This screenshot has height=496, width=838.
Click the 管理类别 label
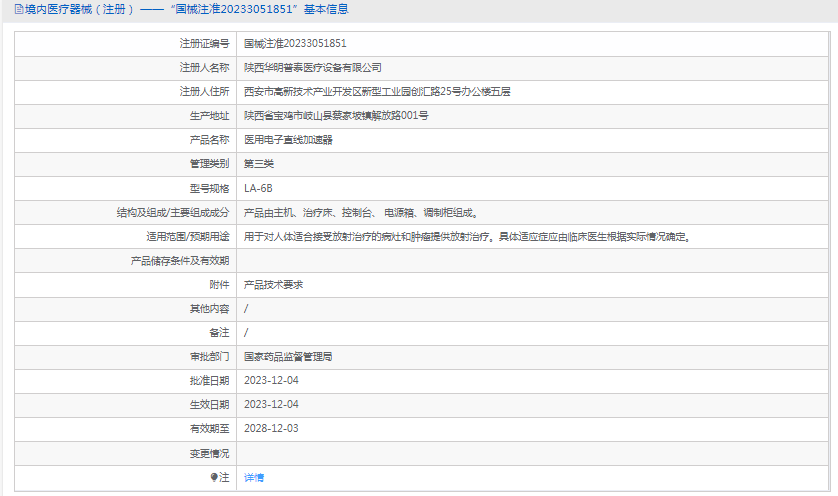click(209, 164)
